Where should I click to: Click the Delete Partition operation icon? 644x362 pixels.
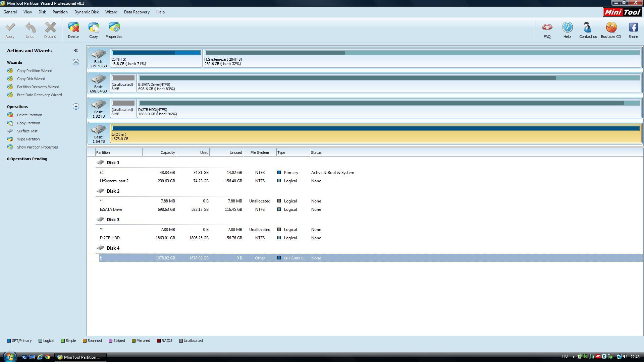point(10,115)
